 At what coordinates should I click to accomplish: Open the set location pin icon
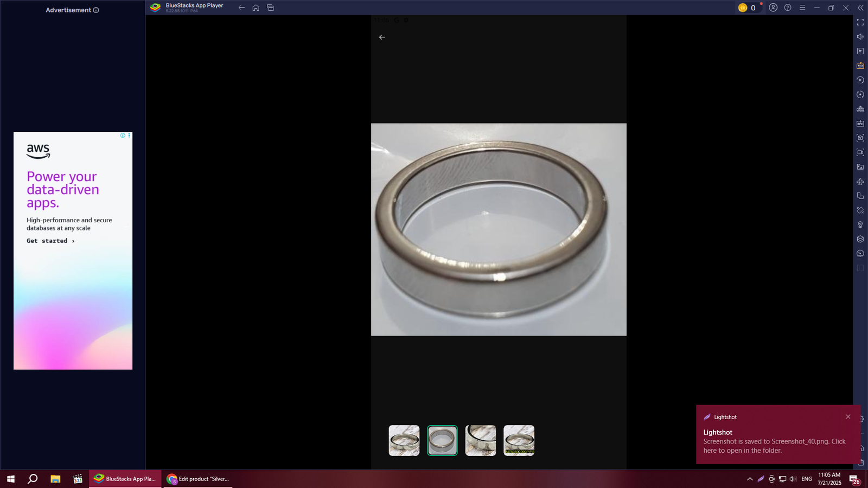coord(860,224)
